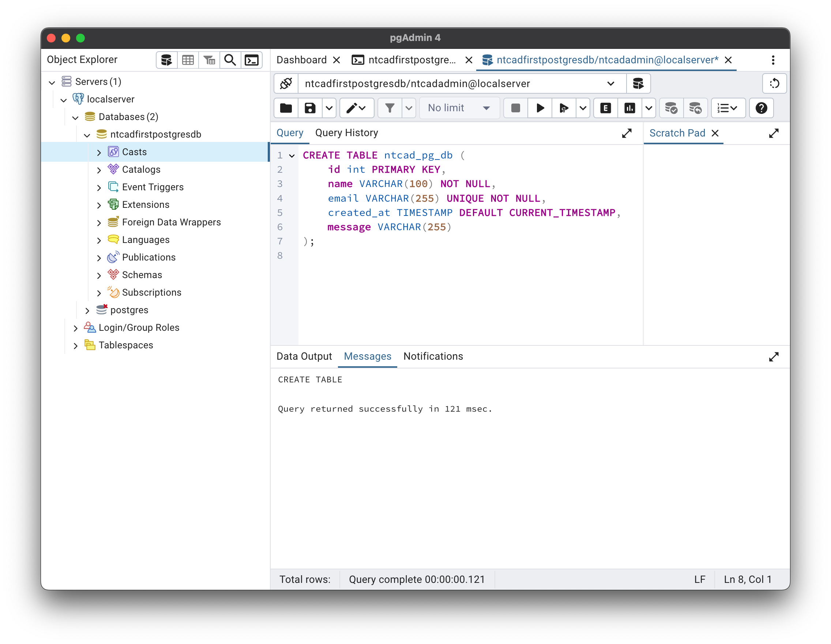Image resolution: width=831 pixels, height=644 pixels.
Task: Collapse the localserver node
Action: (x=64, y=100)
